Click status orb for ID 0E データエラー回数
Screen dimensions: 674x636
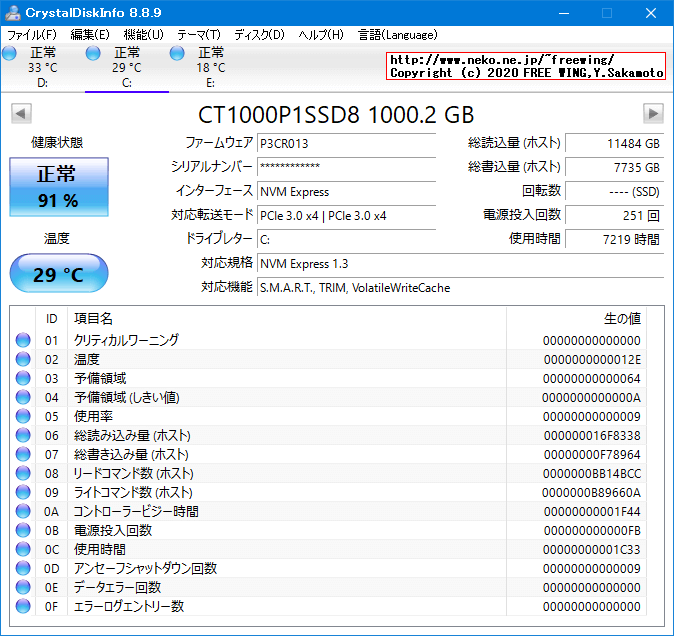[x=23, y=587]
